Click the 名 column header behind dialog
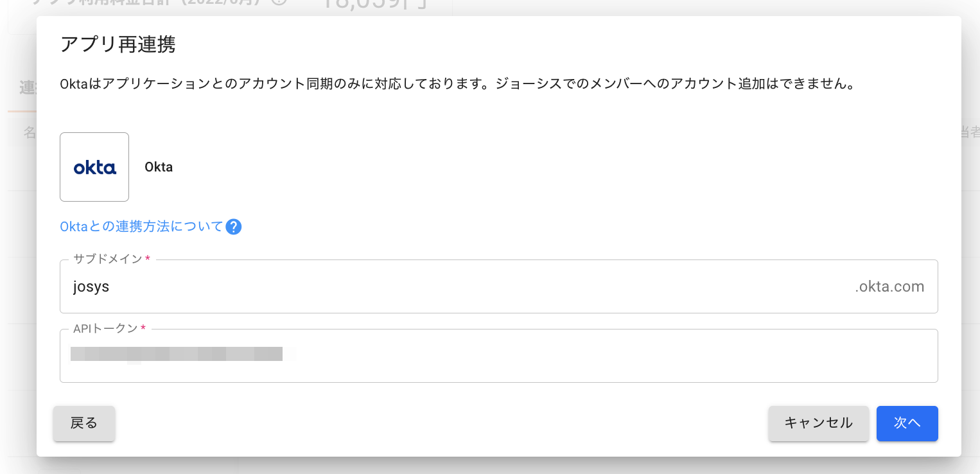This screenshot has width=980, height=474. click(x=30, y=132)
